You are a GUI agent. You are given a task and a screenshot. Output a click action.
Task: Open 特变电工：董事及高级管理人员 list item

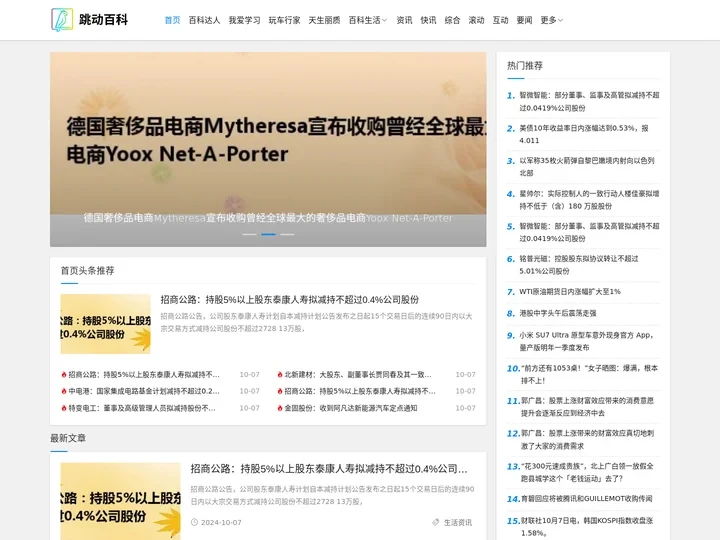tap(142, 408)
